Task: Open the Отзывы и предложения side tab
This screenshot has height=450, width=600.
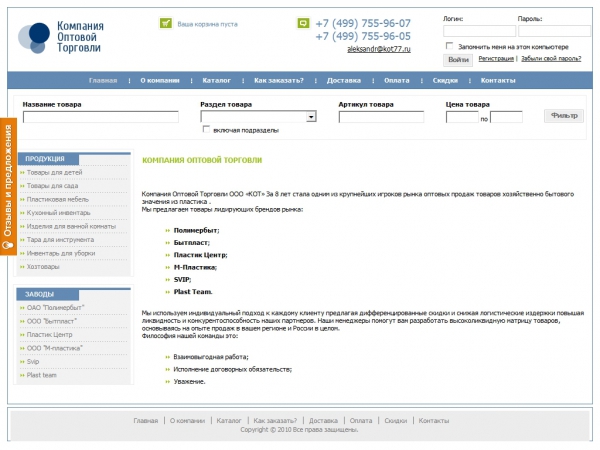Action: point(7,186)
